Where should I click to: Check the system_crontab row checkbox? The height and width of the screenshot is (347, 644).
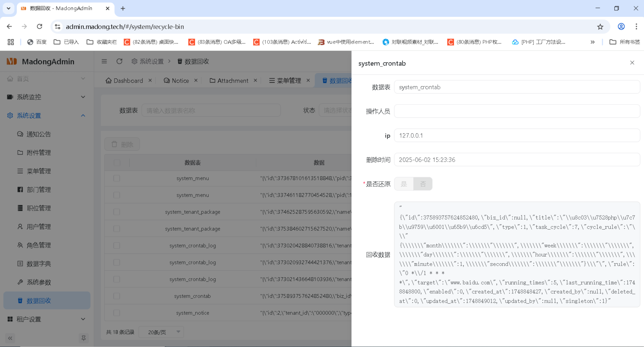(x=117, y=296)
